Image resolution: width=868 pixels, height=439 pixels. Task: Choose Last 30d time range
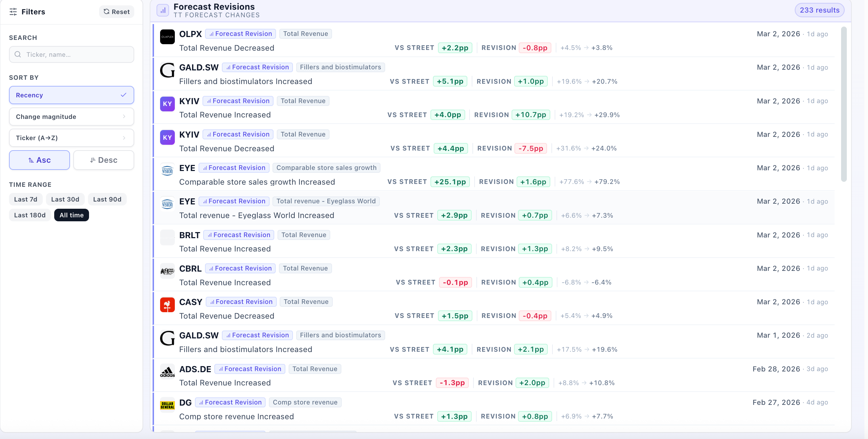click(x=65, y=199)
